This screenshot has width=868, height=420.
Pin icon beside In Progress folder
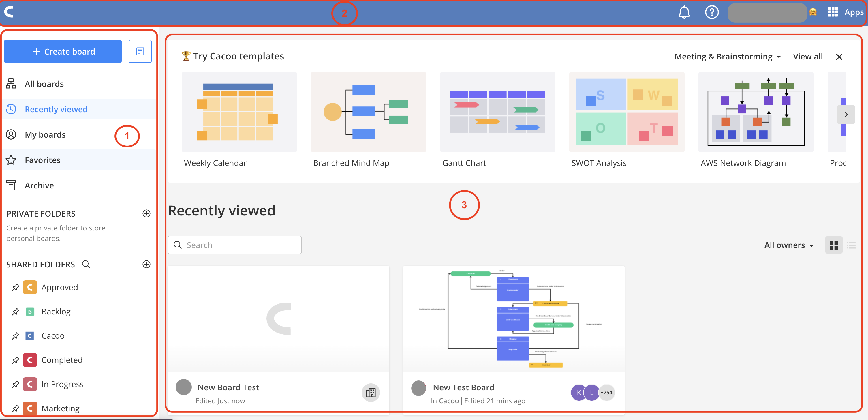pos(16,385)
